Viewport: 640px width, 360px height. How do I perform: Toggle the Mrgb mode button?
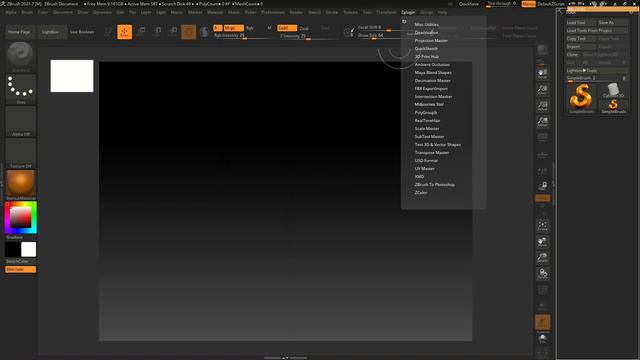[x=233, y=28]
